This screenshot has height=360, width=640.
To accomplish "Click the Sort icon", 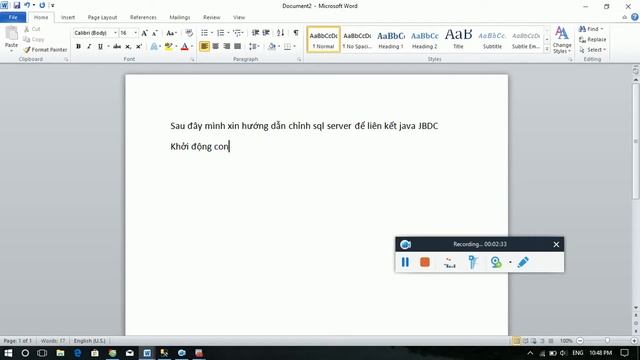I will click(280, 33).
